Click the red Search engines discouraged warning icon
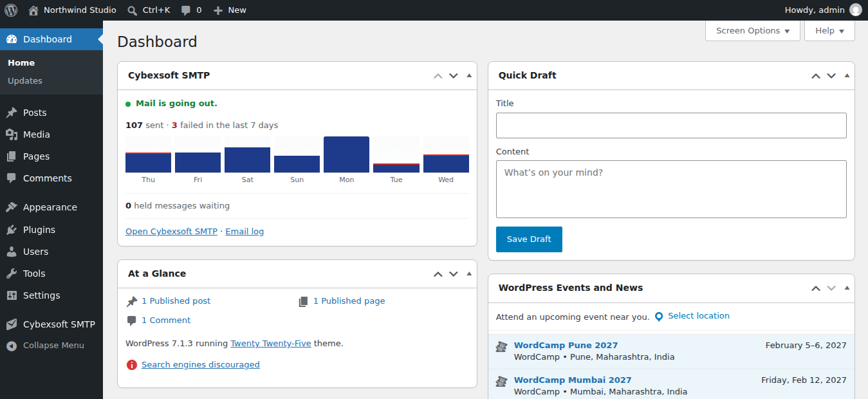The width and height of the screenshot is (868, 399). pyautogui.click(x=132, y=365)
